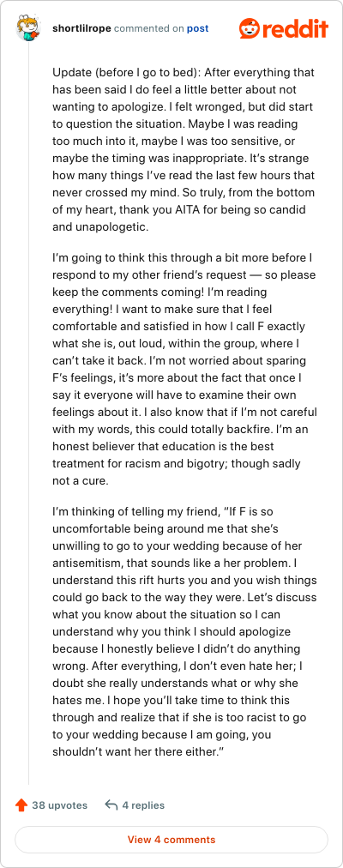Click the "4 replies" label

click(143, 805)
